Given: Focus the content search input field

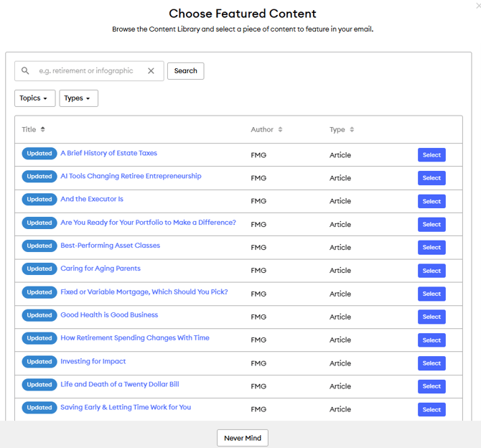Looking at the screenshot, I should [89, 71].
